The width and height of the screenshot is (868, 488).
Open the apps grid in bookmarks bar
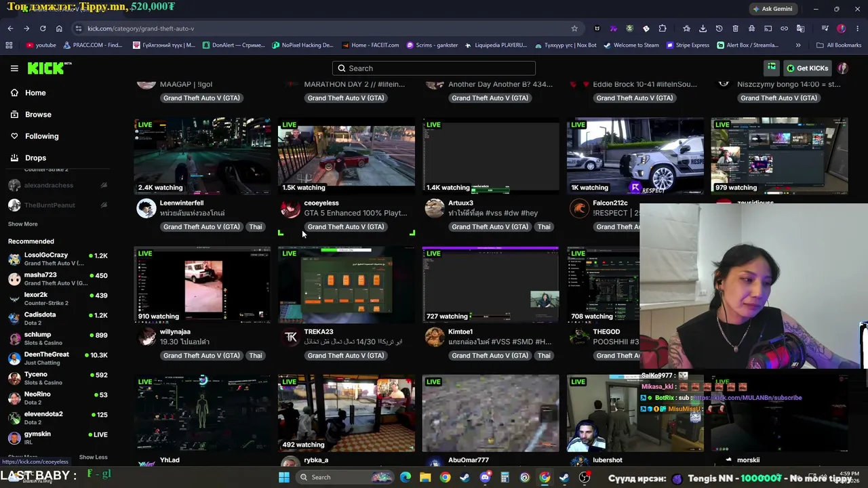(9, 45)
